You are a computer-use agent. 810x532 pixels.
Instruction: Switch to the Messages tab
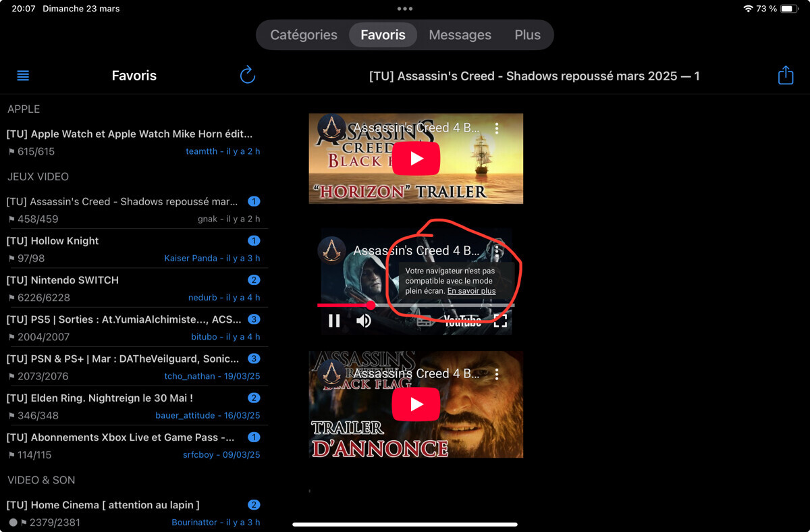(460, 35)
